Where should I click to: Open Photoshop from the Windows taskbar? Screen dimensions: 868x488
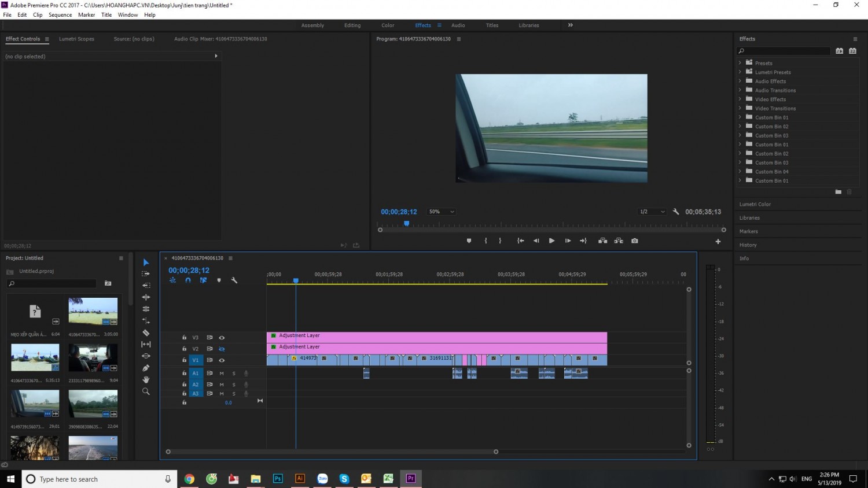coord(278,478)
